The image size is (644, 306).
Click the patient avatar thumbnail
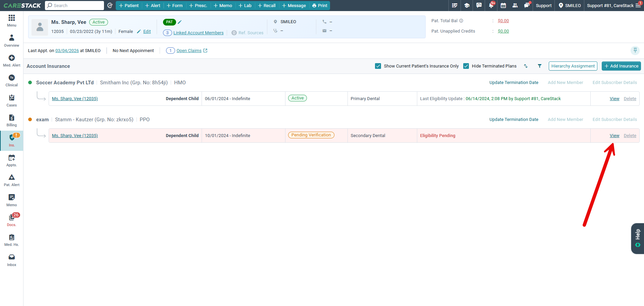(x=40, y=27)
